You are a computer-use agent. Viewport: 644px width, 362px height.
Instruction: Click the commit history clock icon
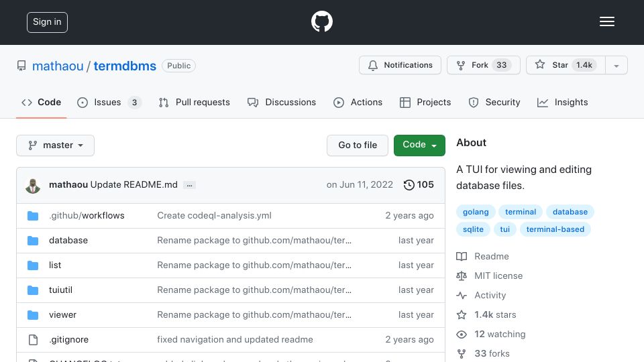click(409, 185)
